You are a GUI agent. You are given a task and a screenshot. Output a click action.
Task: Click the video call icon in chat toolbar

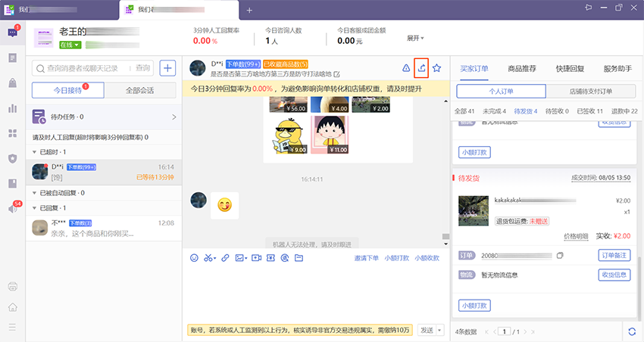click(x=257, y=258)
